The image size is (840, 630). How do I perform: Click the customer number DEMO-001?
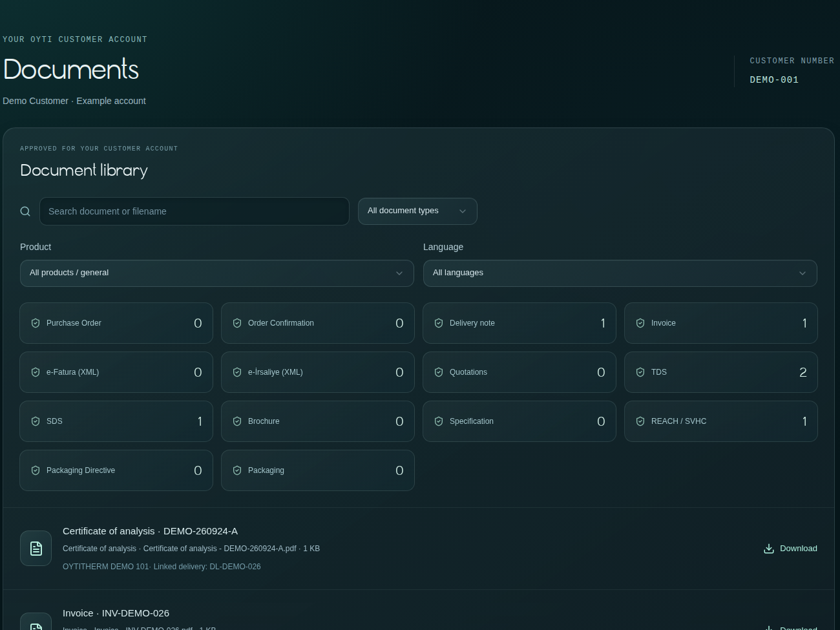click(774, 79)
